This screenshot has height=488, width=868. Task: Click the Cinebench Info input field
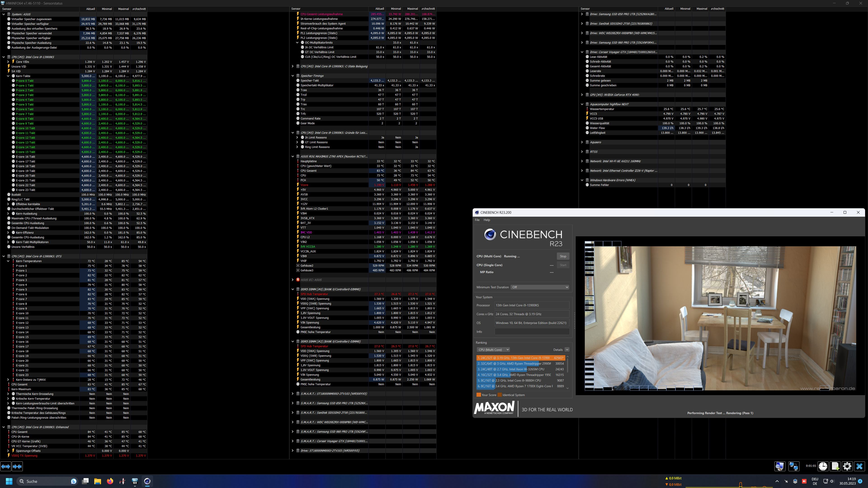click(x=532, y=332)
